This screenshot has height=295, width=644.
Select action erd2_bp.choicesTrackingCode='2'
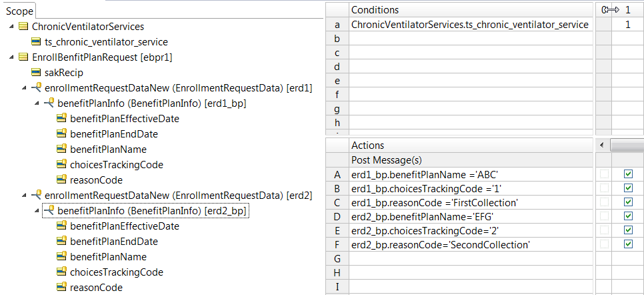tap(471, 230)
